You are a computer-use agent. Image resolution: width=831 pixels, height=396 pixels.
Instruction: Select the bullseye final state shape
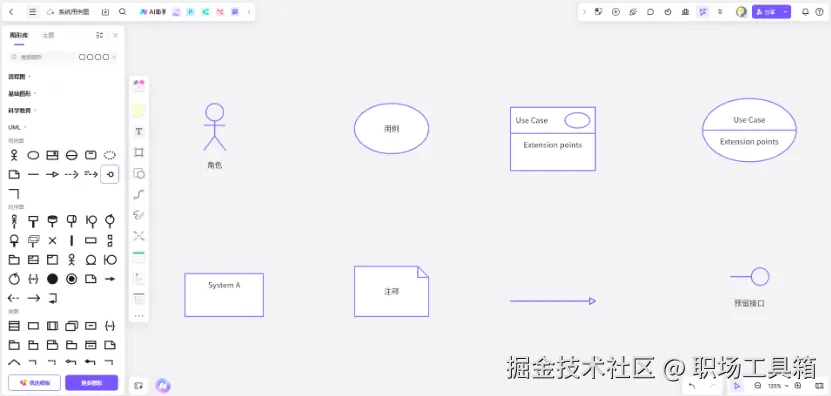tap(72, 279)
